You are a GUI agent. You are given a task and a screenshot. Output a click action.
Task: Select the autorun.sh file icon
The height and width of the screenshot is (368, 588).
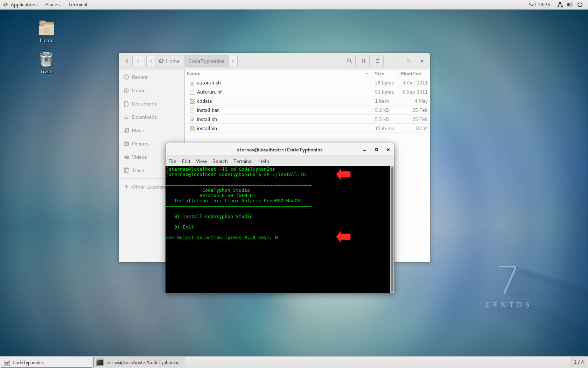coord(192,83)
